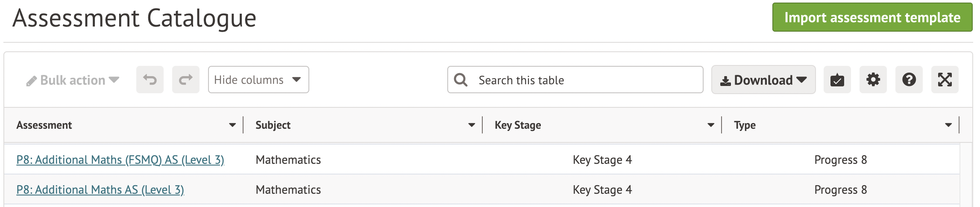Open P8: Additional Maths AS (Level 3) link
Screen dimensions: 980x207
(100, 190)
